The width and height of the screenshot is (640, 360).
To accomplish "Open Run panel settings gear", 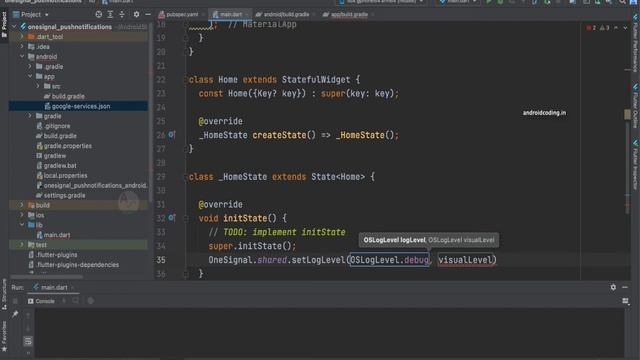I will (x=613, y=287).
